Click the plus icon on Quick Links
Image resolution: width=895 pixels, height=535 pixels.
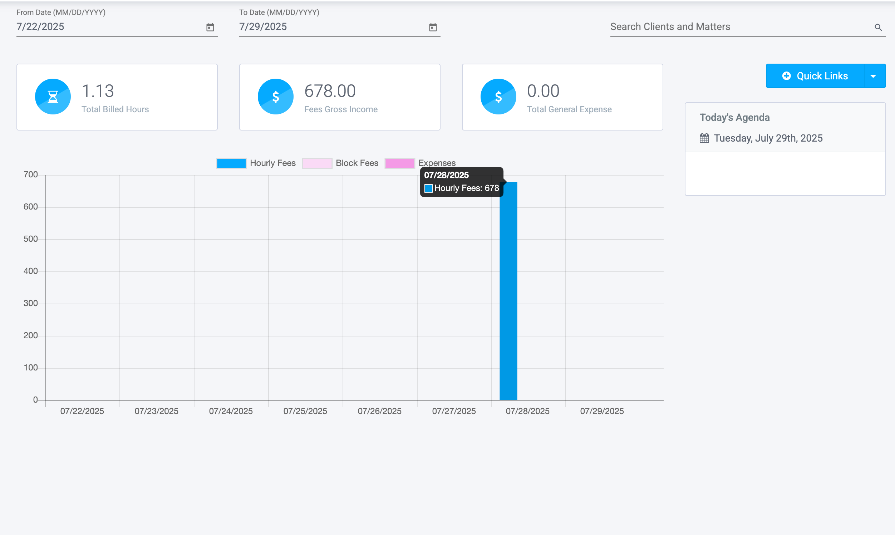786,76
